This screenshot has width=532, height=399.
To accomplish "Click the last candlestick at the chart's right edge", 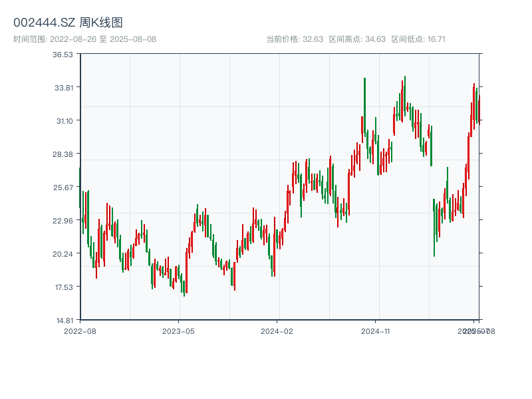I will [479, 110].
